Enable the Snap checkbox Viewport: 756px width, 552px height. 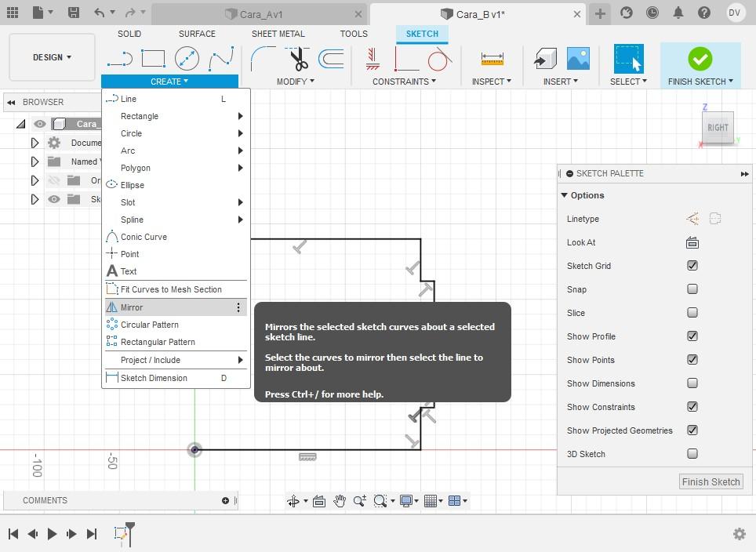(692, 289)
